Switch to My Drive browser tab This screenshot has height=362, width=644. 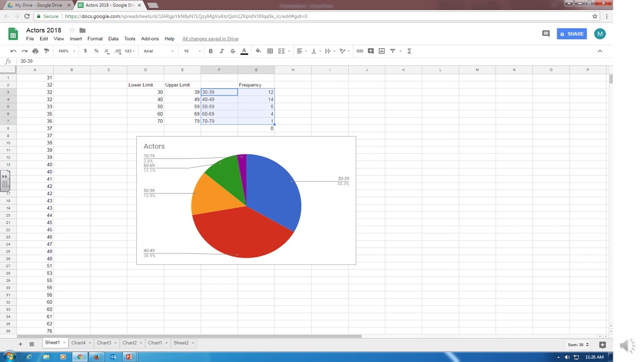pyautogui.click(x=39, y=5)
